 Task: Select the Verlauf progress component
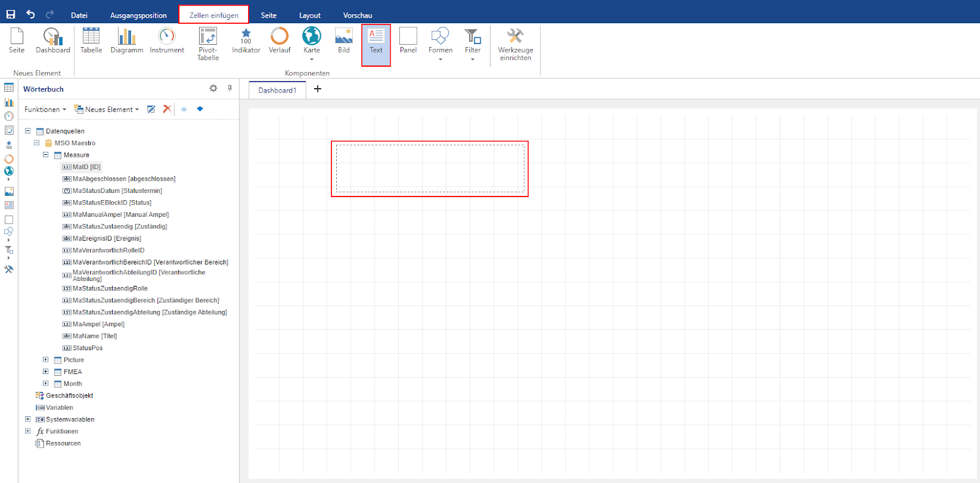(x=279, y=40)
